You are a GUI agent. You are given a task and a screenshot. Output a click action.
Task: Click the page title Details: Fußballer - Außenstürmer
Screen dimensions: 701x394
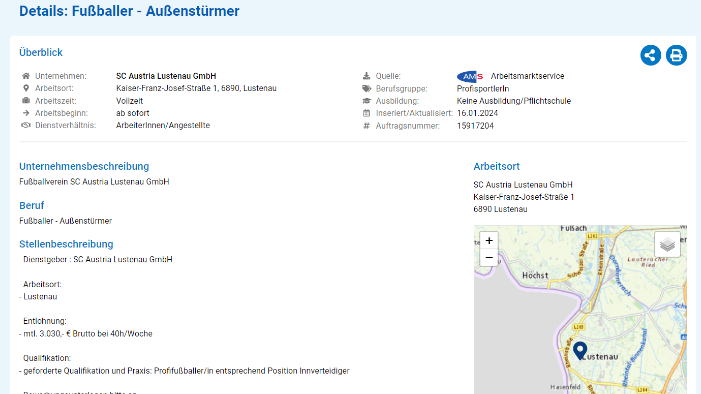click(129, 11)
